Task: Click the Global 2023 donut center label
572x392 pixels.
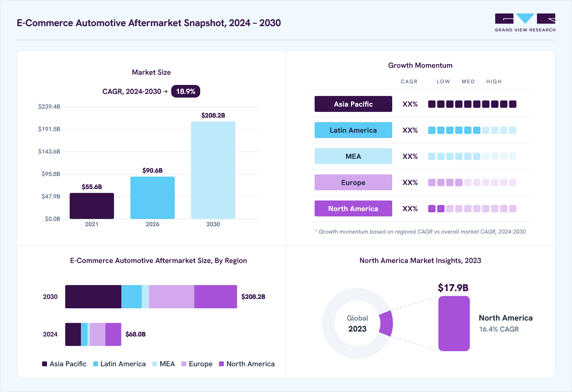Action: tap(357, 323)
